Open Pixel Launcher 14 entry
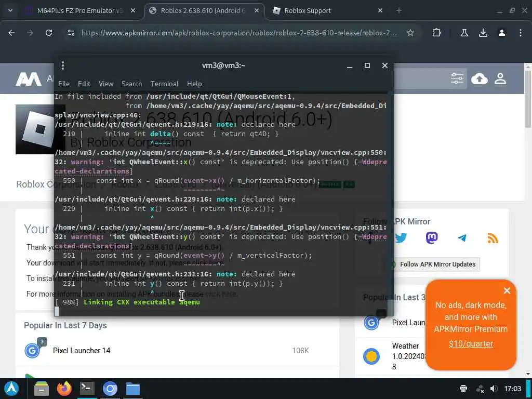532x399 pixels. point(82,351)
